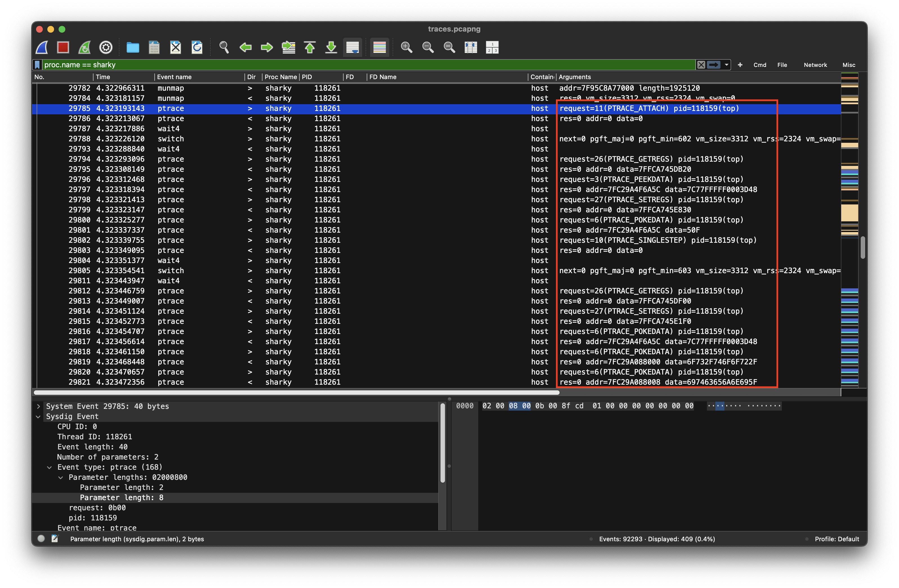Click the Profile: Default status text
Viewport: 899px width, 588px height.
pos(837,539)
